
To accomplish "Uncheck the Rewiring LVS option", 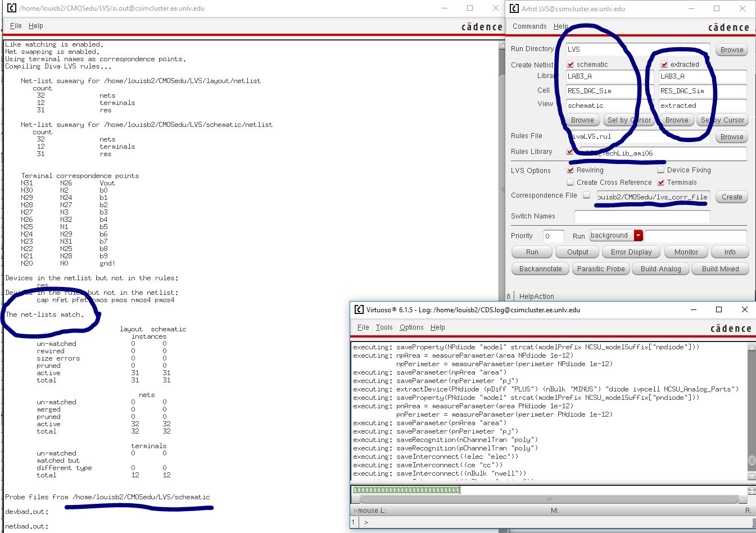I will [571, 170].
